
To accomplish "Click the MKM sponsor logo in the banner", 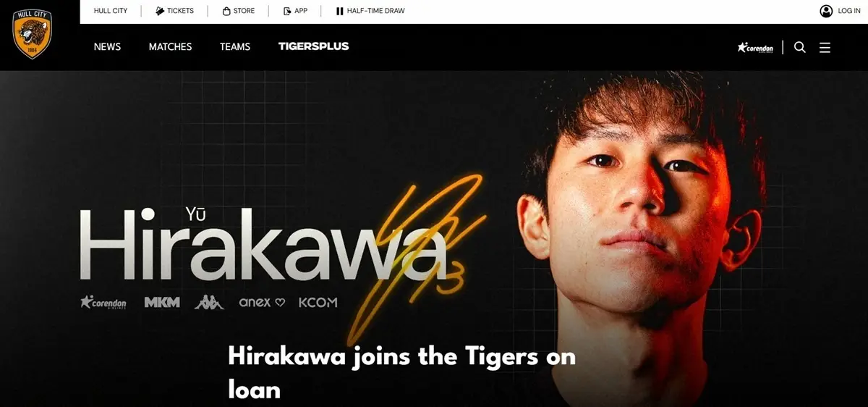I will 162,302.
